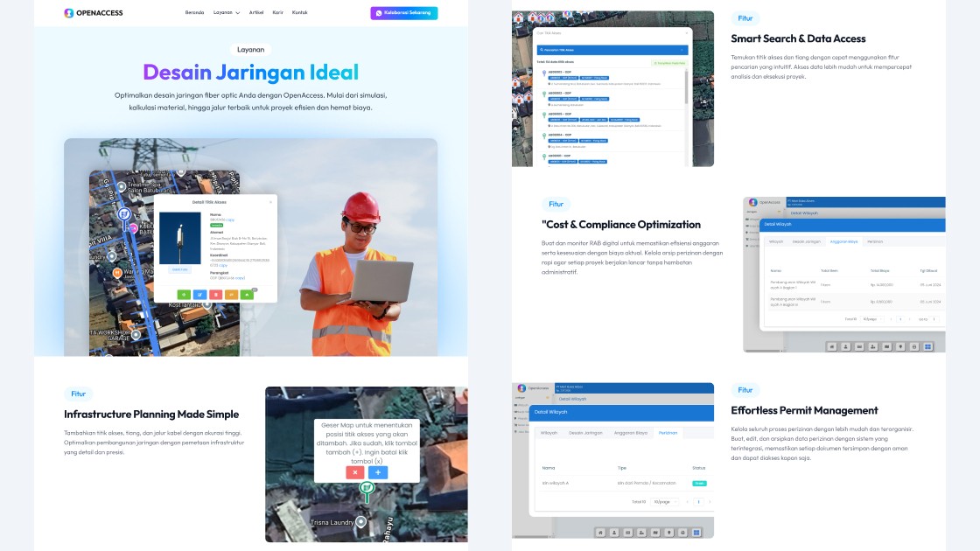Click the Treatme Spa map marker
The image size is (980, 551).
[x=122, y=187]
